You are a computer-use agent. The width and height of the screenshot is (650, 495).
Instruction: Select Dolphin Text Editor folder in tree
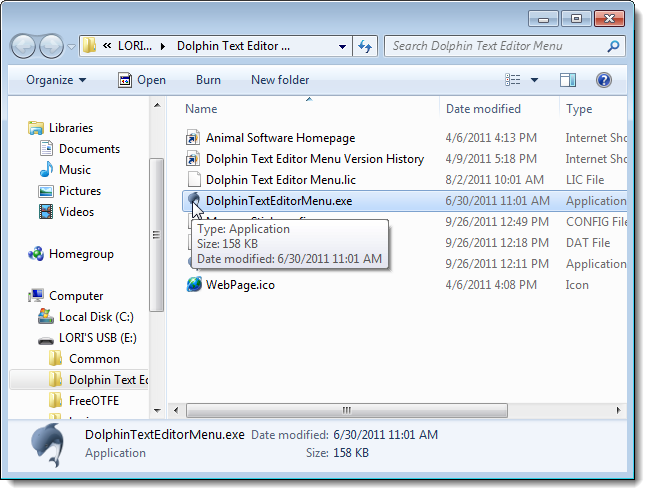coord(108,380)
